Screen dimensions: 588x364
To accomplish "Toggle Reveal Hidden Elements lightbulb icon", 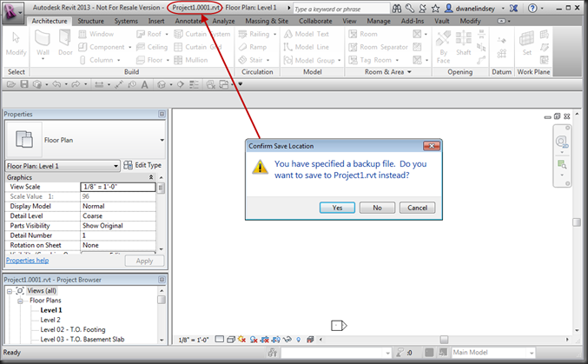I will tap(299, 340).
